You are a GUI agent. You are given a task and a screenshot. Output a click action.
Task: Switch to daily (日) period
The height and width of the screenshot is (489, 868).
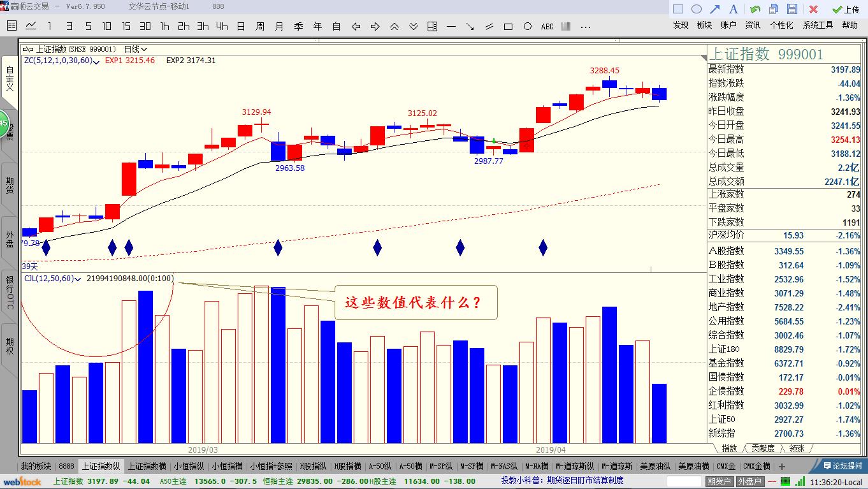point(241,26)
